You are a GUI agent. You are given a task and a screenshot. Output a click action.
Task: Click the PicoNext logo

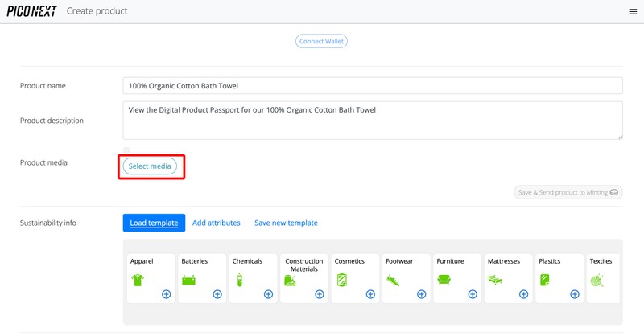coord(31,11)
